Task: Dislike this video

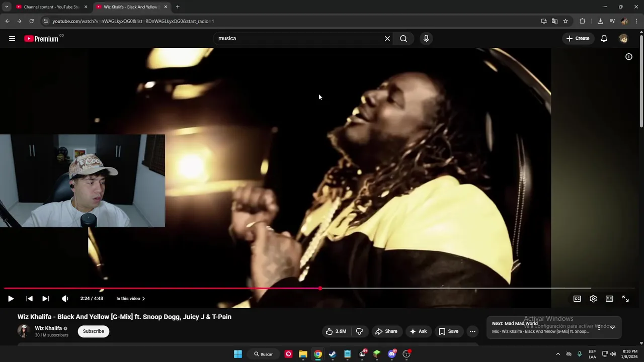Action: pos(359,331)
